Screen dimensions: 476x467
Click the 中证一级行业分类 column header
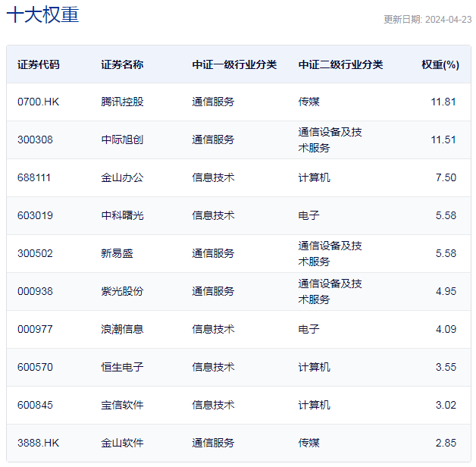234,64
